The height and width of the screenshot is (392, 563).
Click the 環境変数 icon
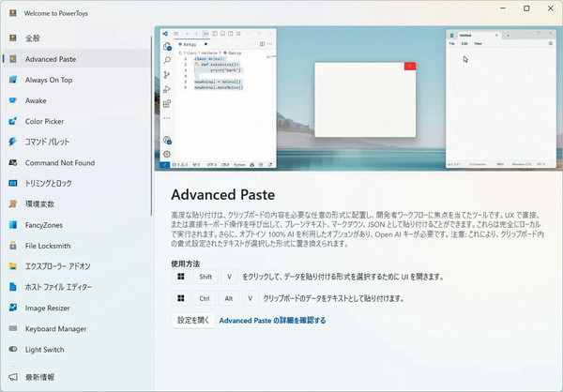13,204
